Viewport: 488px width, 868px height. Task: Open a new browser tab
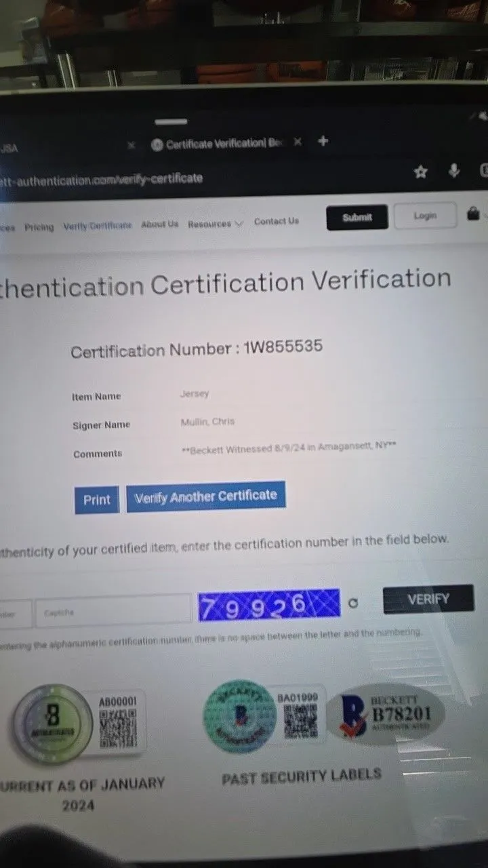tap(323, 141)
